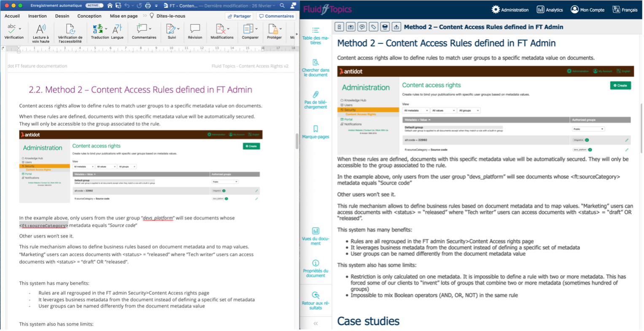Click add-to-personal-book icon in topic toolbar
Screen dimensions: 644x331
[x=350, y=27]
